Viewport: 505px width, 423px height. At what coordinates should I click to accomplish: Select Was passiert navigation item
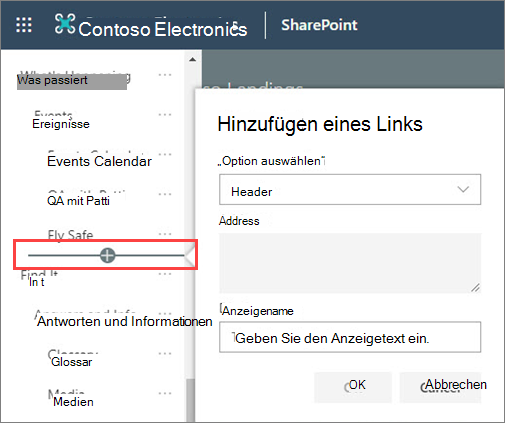[52, 80]
